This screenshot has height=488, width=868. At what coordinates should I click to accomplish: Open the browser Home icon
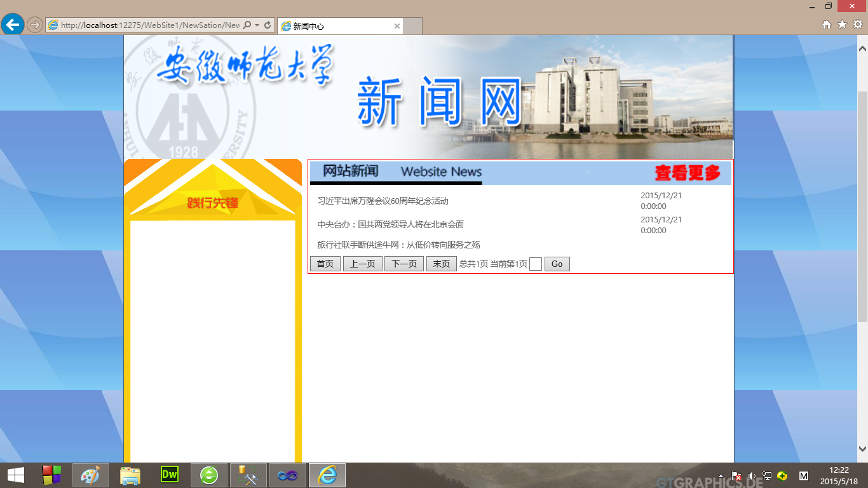[x=827, y=25]
